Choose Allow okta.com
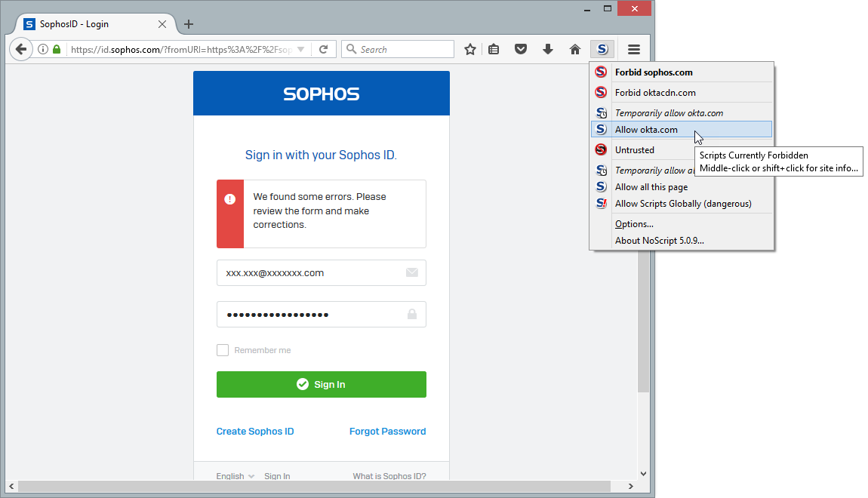 (x=682, y=130)
